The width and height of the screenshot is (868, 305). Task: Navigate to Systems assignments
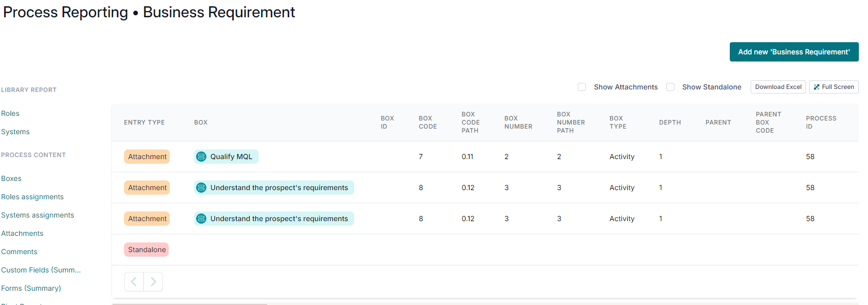click(x=38, y=215)
